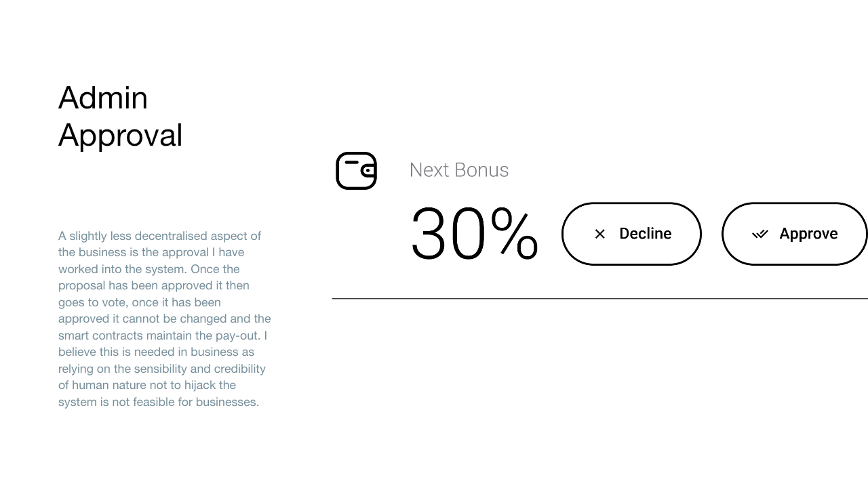Click the word Approval in the title
The height and width of the screenshot is (488, 868).
tap(121, 136)
